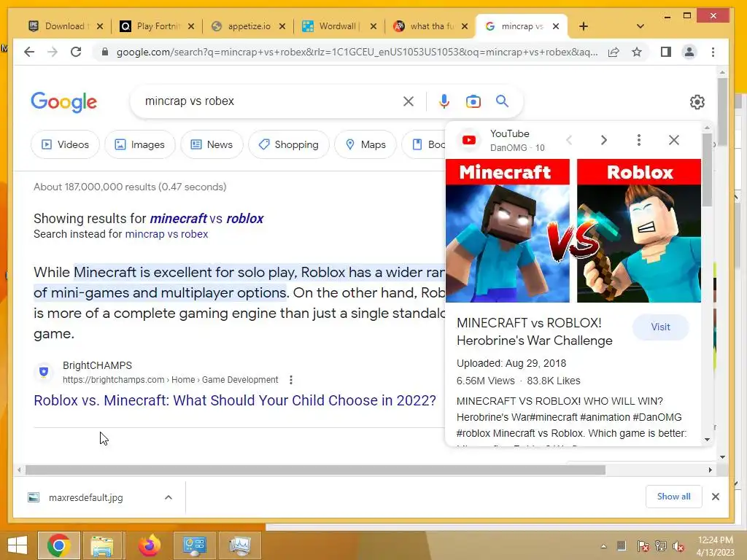The image size is (747, 560).
Task: Filter results by Maps
Action: (x=365, y=144)
